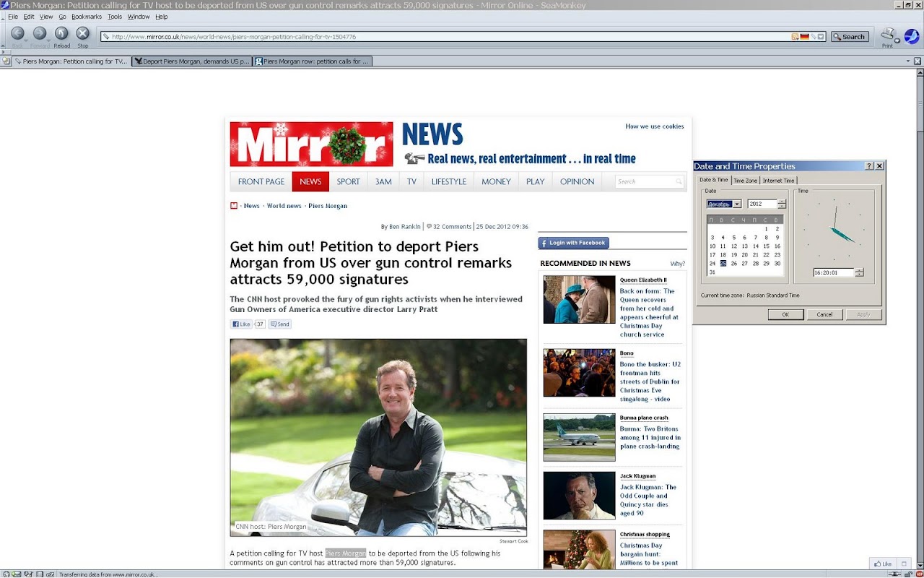Open the Navigator icon in the status bar
Screen dimensions: 924x578
6,574
